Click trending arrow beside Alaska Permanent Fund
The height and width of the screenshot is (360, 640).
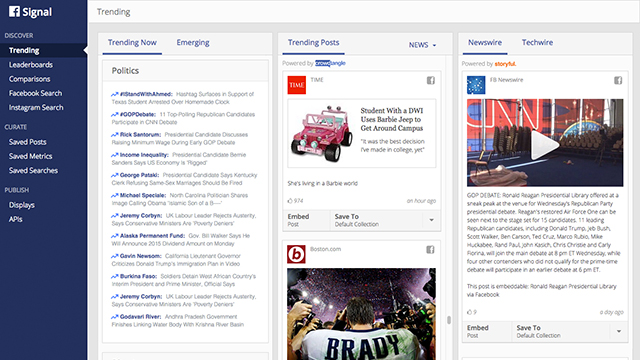115,236
